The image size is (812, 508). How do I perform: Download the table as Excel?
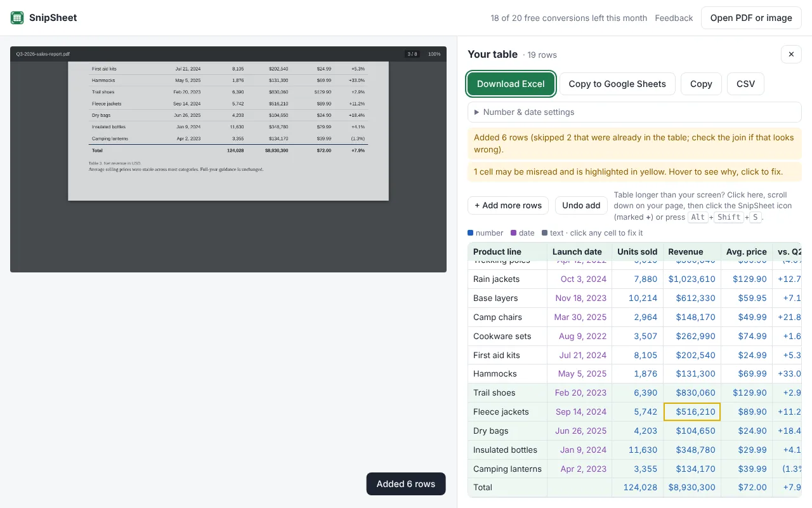pyautogui.click(x=511, y=84)
